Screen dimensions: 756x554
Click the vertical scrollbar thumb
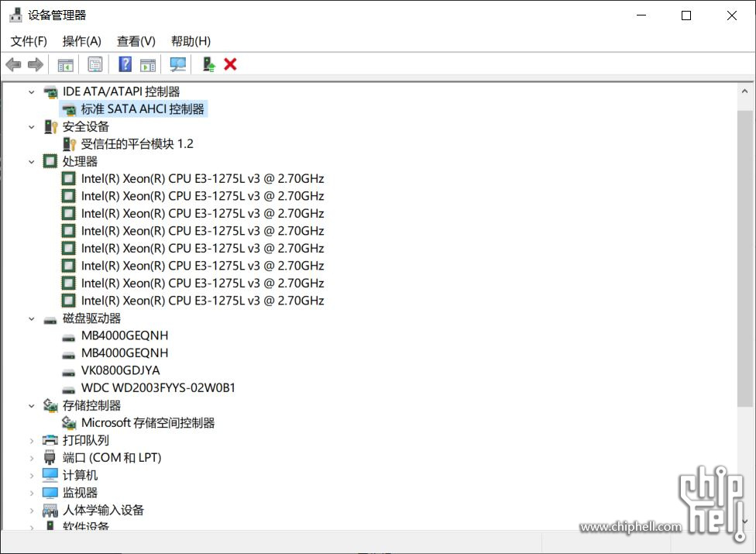tap(744, 259)
